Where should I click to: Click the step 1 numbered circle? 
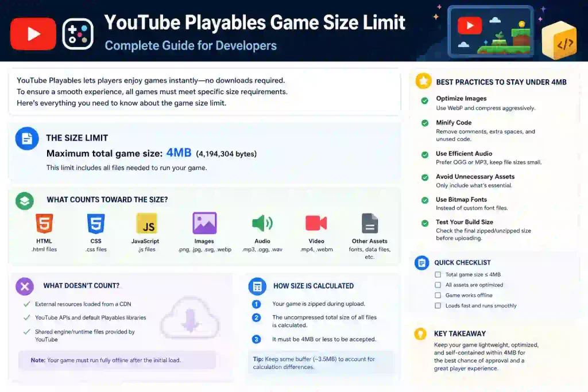point(257,304)
